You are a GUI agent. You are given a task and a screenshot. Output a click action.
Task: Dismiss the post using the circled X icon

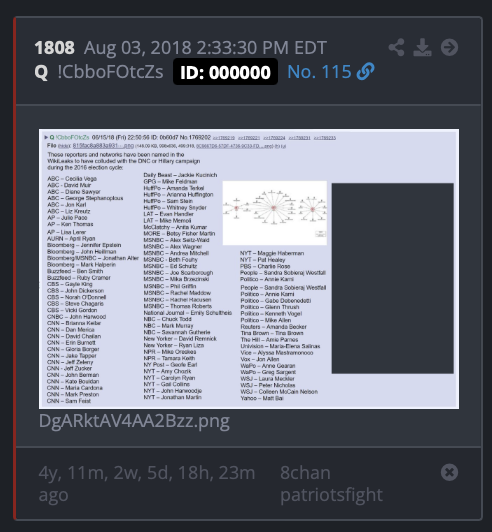[449, 472]
